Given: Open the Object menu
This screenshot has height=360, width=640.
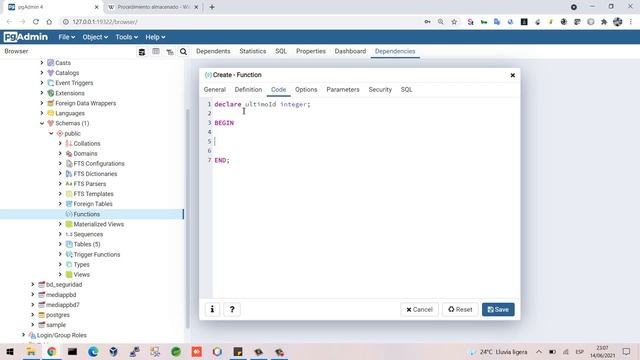Looking at the screenshot, I should tap(95, 37).
